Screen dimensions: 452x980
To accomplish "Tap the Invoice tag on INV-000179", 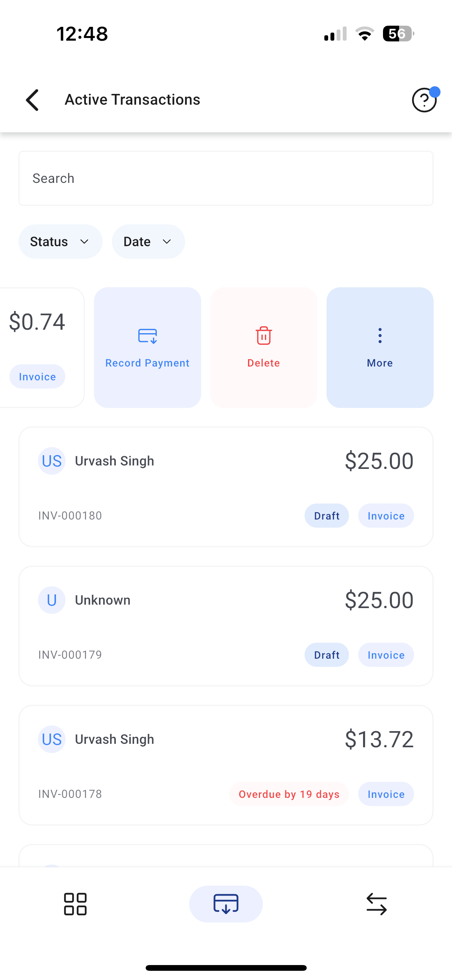I will [386, 655].
